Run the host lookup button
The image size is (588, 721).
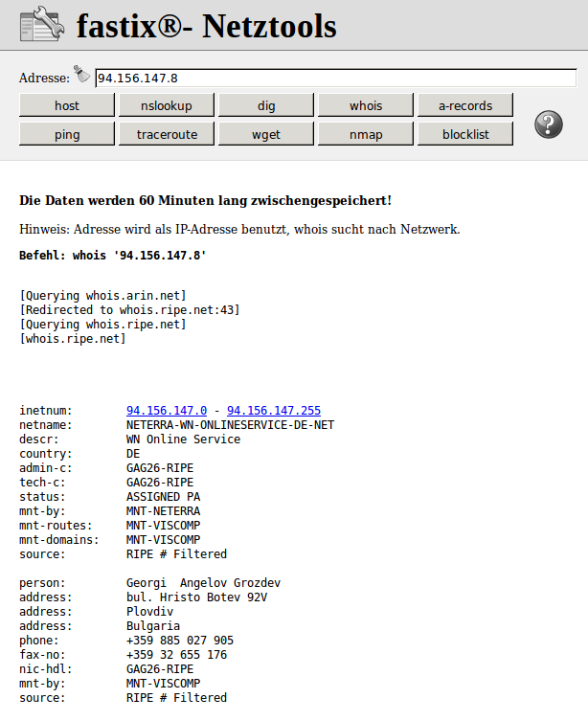point(67,105)
